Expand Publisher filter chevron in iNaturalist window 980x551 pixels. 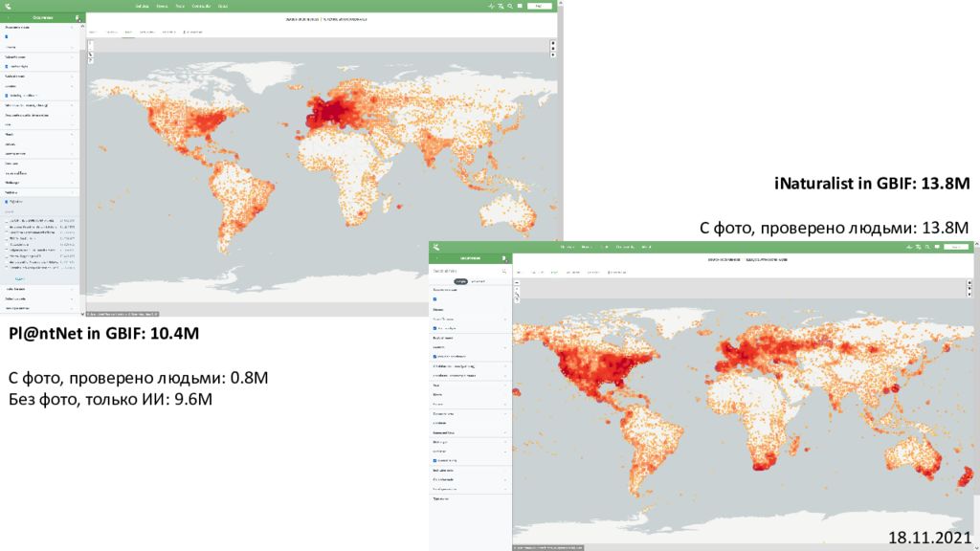click(x=505, y=452)
